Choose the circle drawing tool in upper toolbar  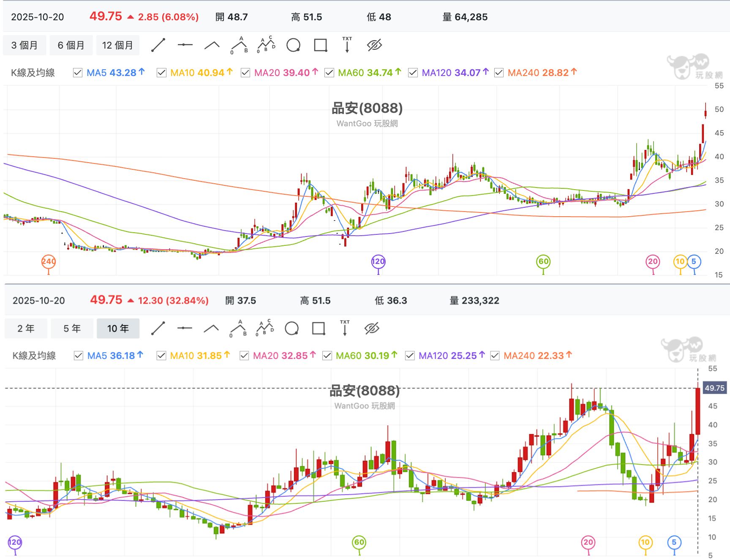click(x=293, y=45)
